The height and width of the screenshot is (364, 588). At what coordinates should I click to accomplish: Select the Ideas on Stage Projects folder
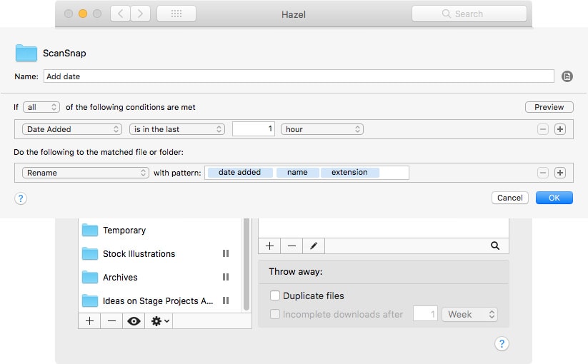[x=161, y=301]
